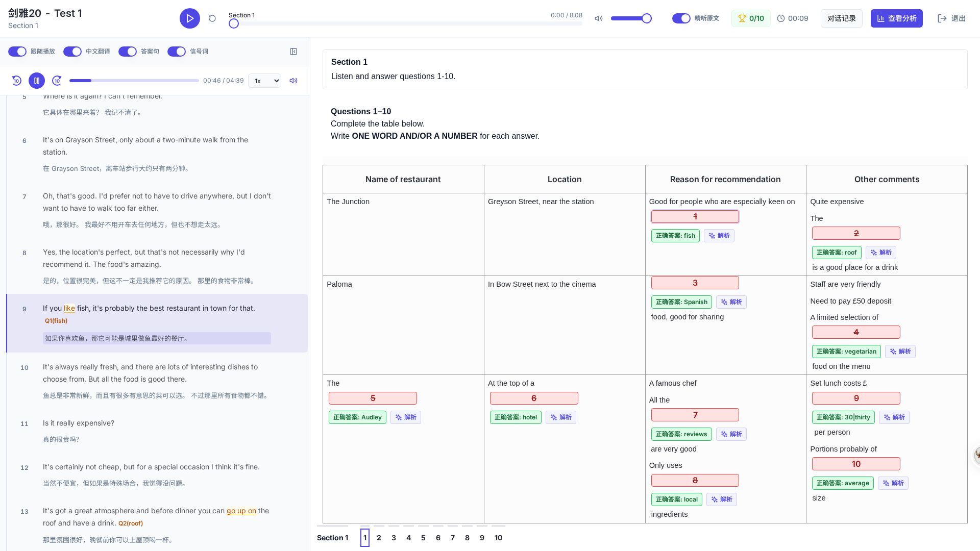Toggle the 信号词 switch
The width and height of the screenshot is (980, 551).
click(x=177, y=52)
